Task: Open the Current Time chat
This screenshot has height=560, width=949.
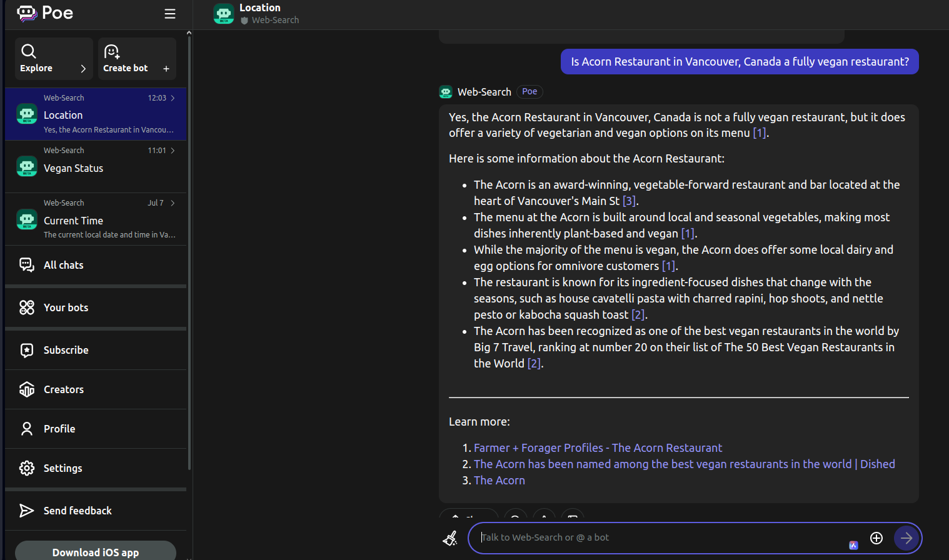Action: (x=96, y=219)
